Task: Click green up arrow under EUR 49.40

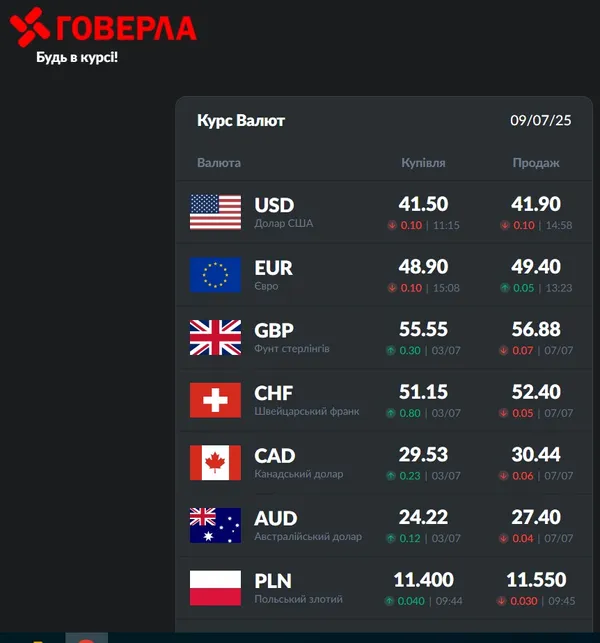Action: pyautogui.click(x=505, y=288)
